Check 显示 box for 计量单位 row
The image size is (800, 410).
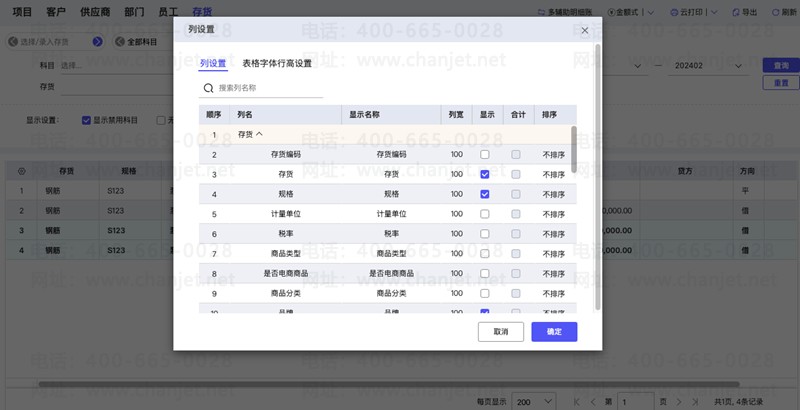(485, 214)
